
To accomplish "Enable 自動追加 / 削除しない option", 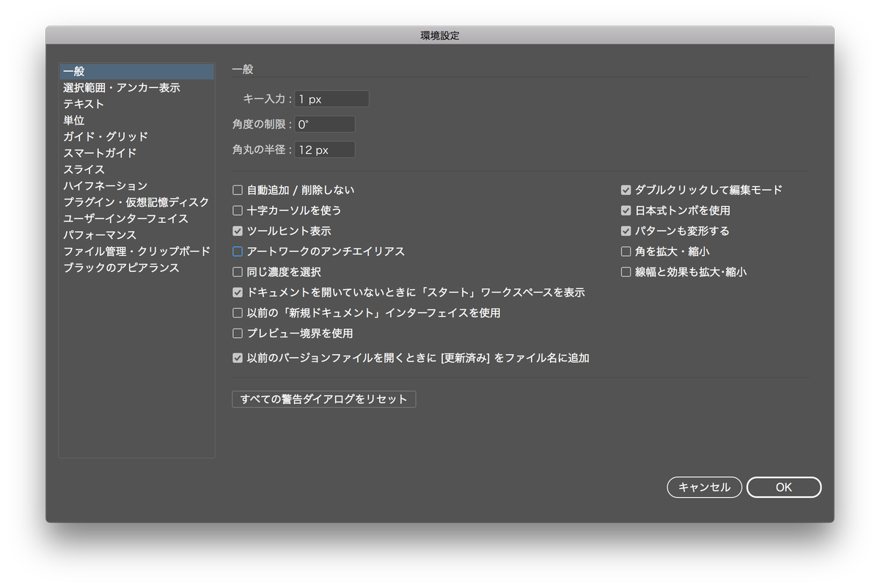I will (x=237, y=189).
